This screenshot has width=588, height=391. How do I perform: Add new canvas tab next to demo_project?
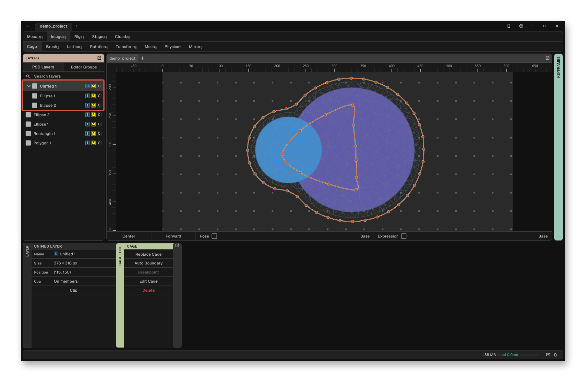click(x=142, y=58)
